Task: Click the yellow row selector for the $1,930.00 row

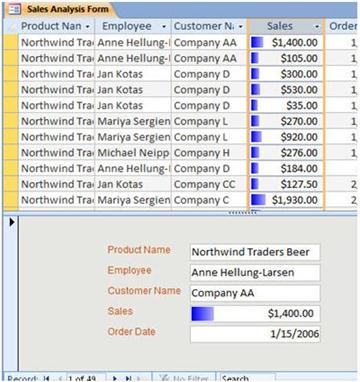Action: tap(11, 200)
